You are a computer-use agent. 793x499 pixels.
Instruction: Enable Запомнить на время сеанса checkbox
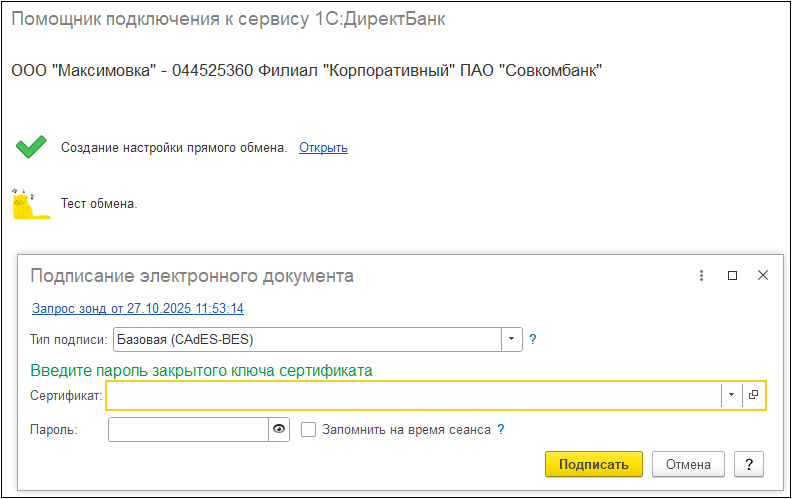click(309, 430)
